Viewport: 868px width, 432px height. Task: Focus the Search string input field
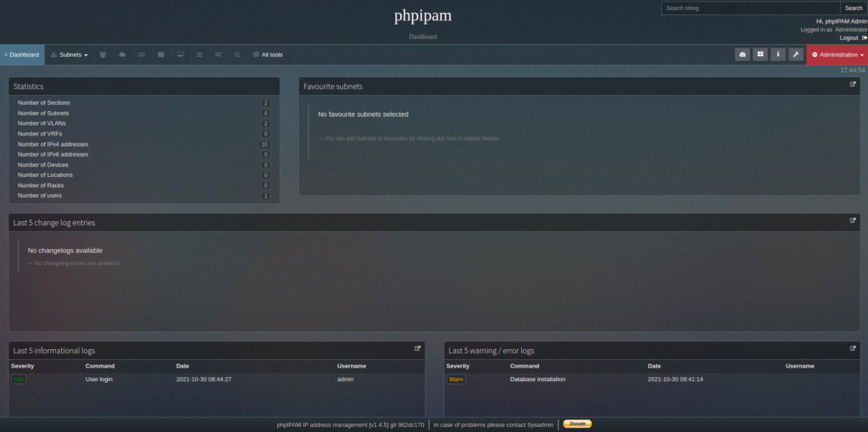click(751, 8)
